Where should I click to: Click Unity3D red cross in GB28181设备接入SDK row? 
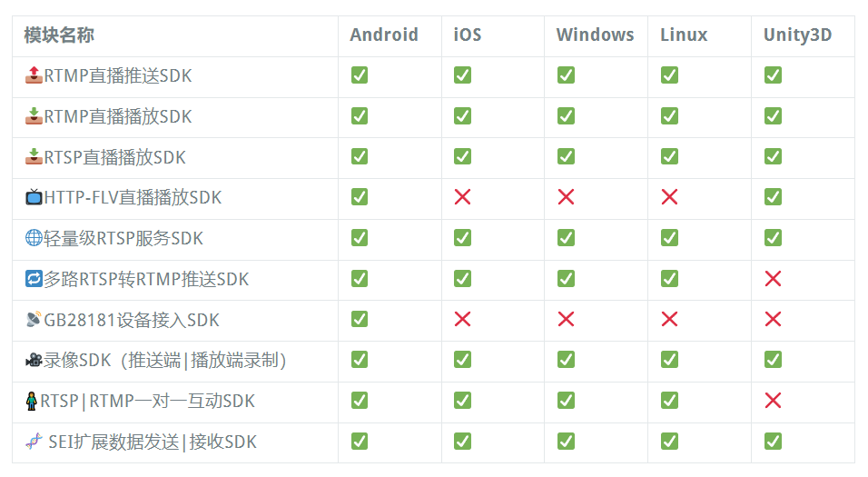click(773, 319)
